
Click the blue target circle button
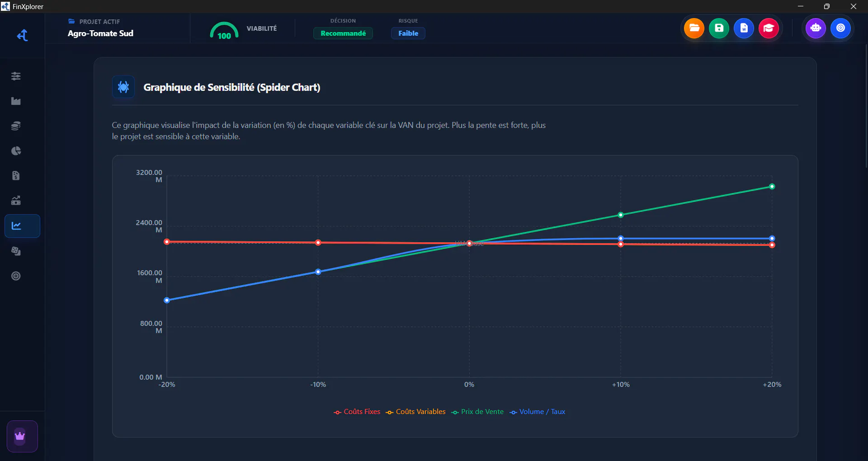pos(840,28)
